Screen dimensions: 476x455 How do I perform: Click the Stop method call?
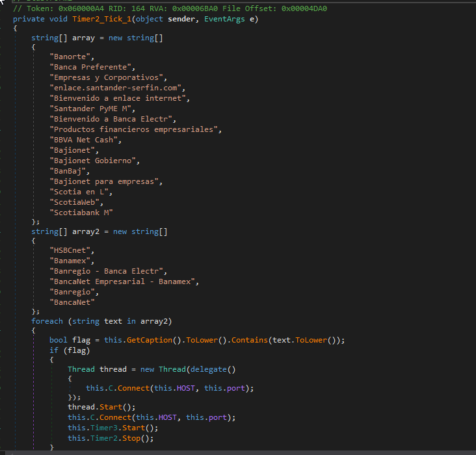coord(131,438)
